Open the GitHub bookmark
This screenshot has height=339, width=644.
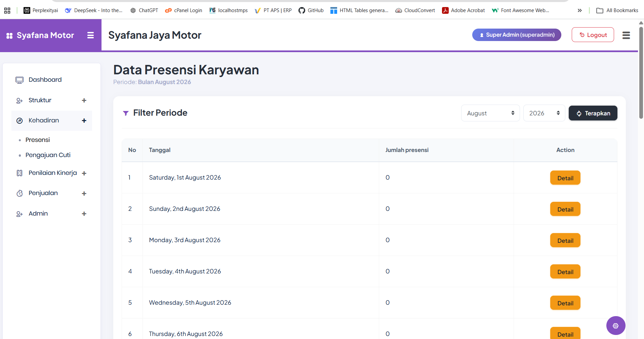pyautogui.click(x=311, y=10)
